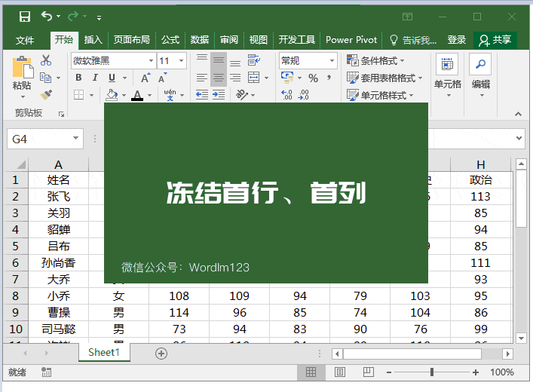Increase indent
This screenshot has width=533, height=392.
click(219, 94)
